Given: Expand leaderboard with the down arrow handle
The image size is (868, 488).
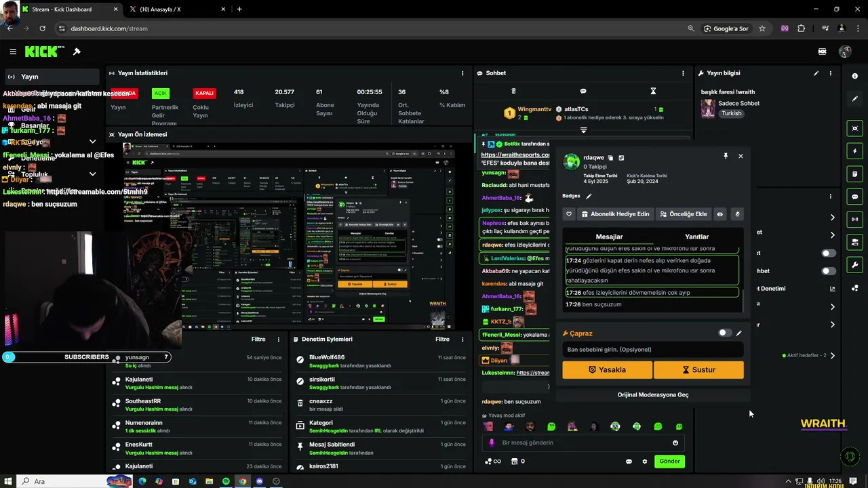Looking at the screenshot, I should pyautogui.click(x=583, y=129).
